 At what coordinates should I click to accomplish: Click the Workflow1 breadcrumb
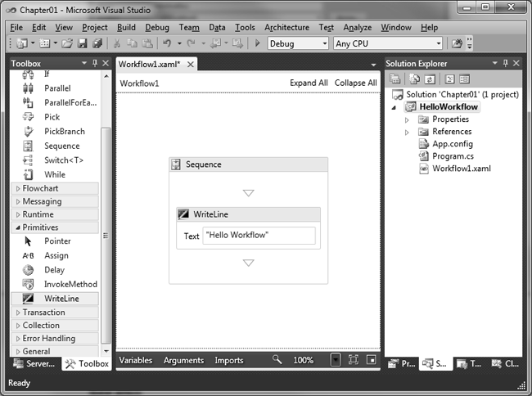tap(139, 83)
